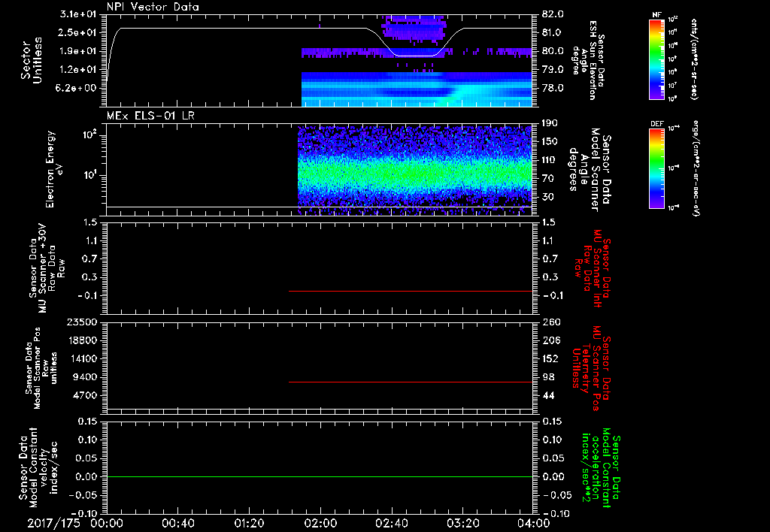Image resolution: width=770 pixels, height=532 pixels.
Task: Click the NF color scale bar
Action: pyautogui.click(x=656, y=59)
